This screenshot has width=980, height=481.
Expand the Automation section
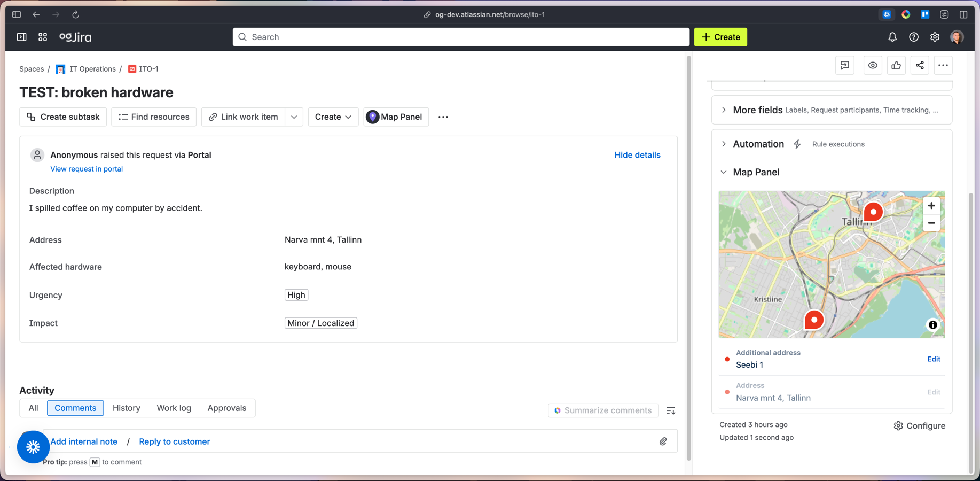tap(724, 144)
